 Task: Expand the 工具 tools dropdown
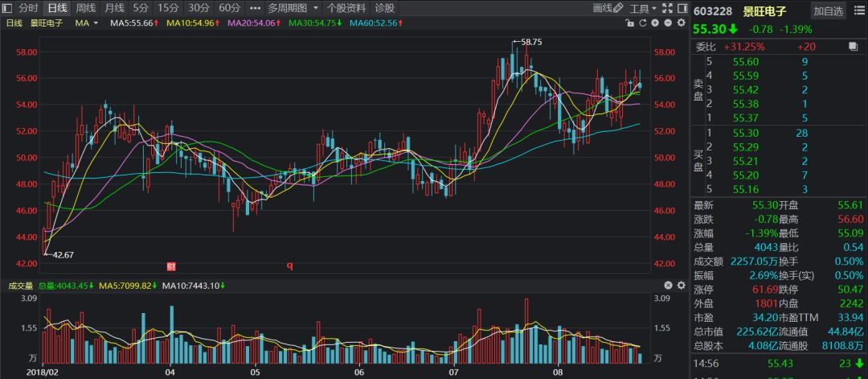(643, 8)
